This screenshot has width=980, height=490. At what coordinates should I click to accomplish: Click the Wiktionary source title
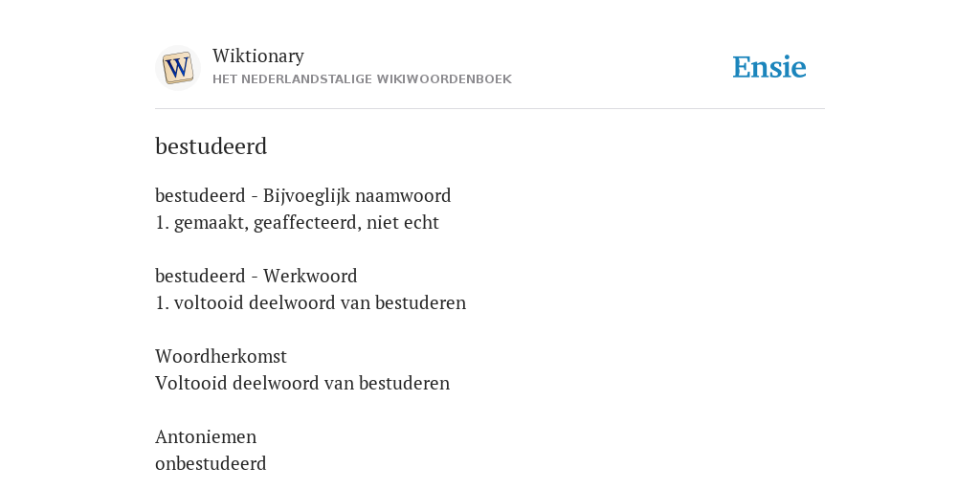point(258,56)
